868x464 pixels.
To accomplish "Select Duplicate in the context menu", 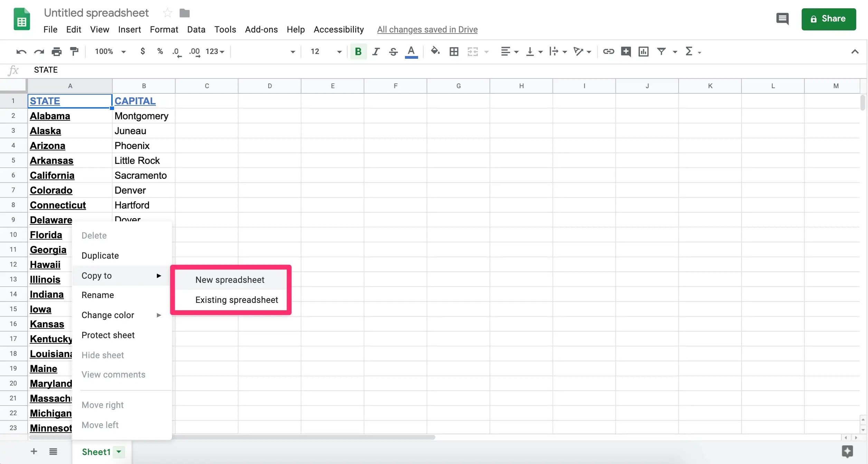I will pyautogui.click(x=100, y=256).
